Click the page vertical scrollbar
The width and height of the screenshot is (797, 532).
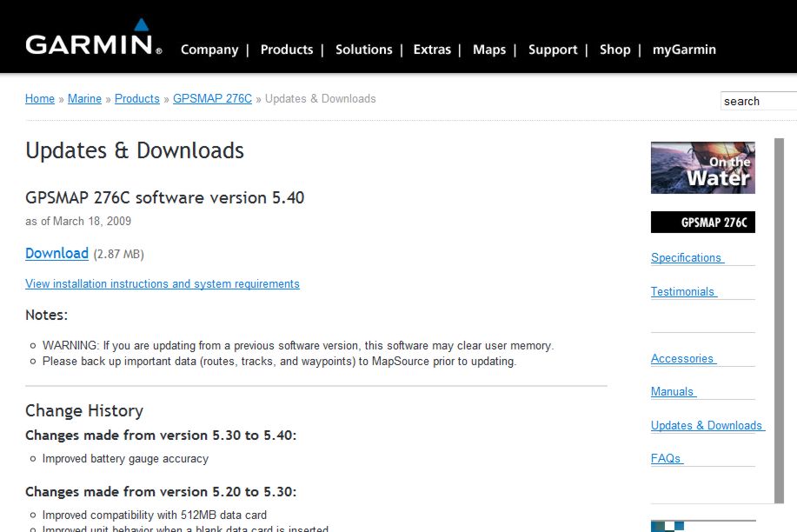779,321
